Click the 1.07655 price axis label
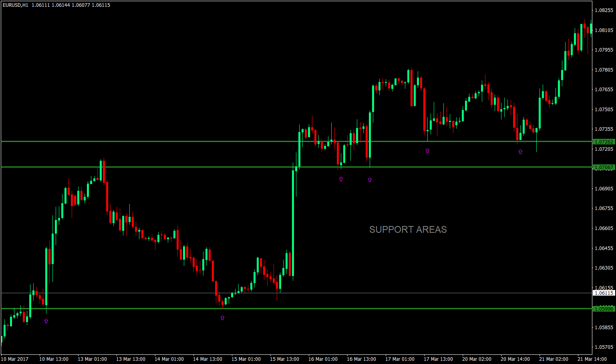The width and height of the screenshot is (616, 364). 604,90
